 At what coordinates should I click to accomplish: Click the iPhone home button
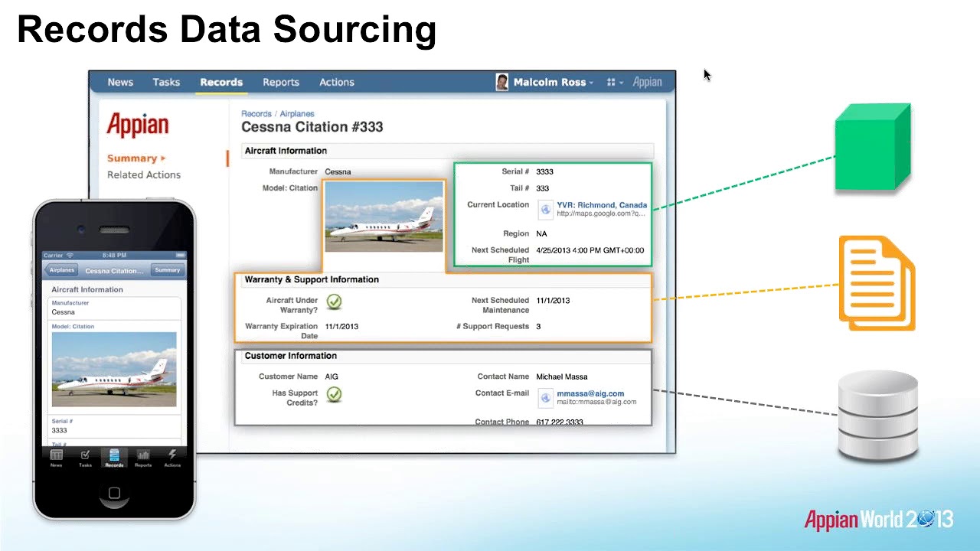[114, 494]
